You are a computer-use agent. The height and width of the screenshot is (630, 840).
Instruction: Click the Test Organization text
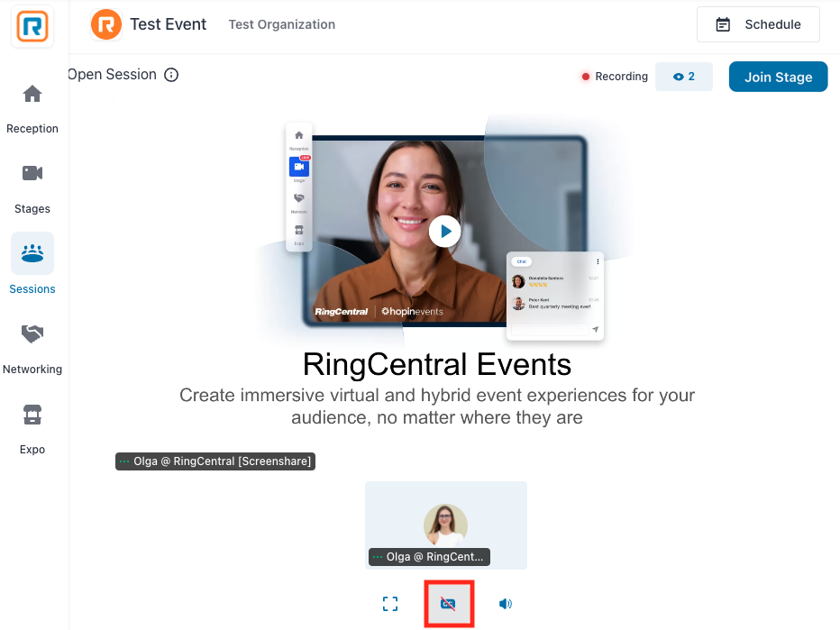click(x=282, y=24)
